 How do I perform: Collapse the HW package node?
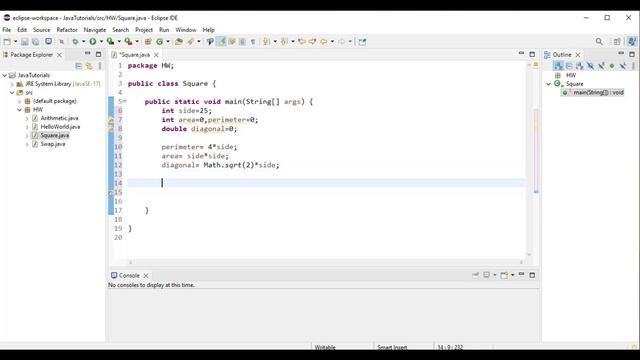click(20, 110)
